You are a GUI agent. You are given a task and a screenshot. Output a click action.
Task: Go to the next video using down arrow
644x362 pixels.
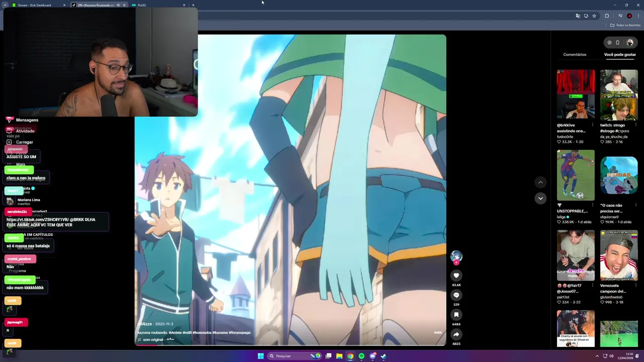click(540, 198)
